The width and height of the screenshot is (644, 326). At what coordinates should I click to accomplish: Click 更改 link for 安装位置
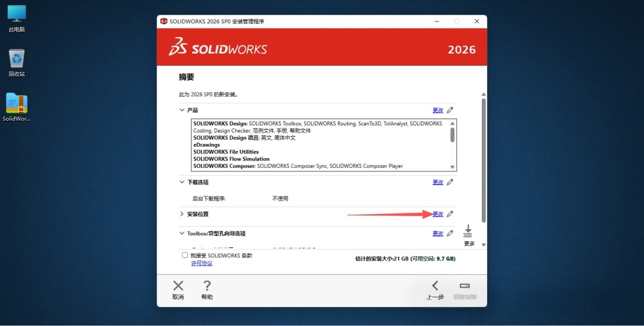click(x=438, y=214)
